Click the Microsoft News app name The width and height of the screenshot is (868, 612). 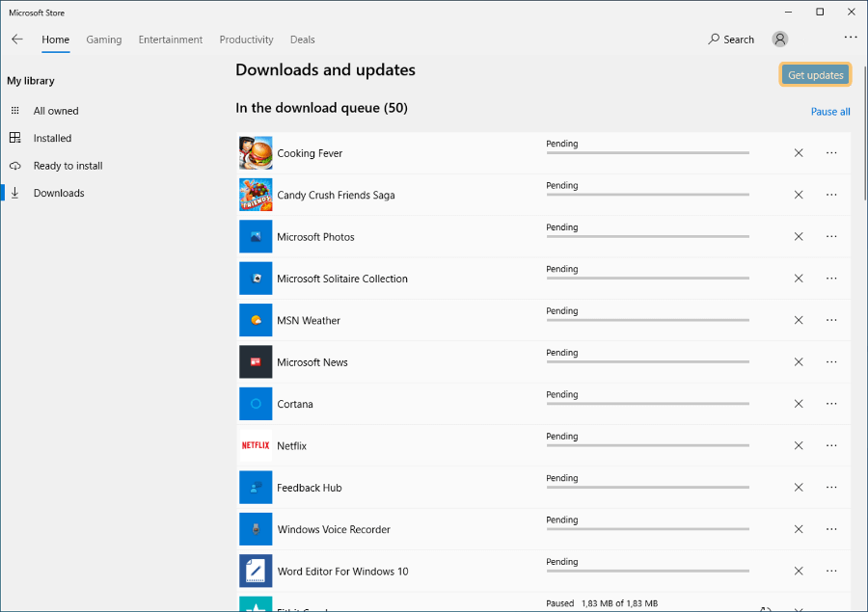tap(312, 362)
